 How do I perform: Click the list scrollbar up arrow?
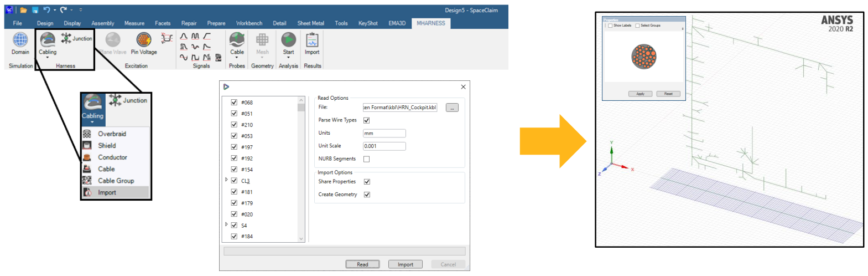(x=302, y=100)
